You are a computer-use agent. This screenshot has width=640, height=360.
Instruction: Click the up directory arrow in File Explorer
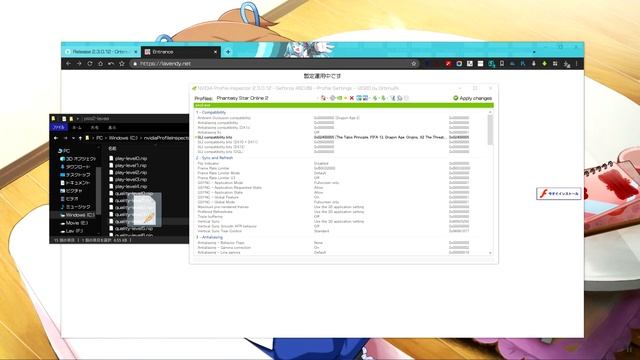tap(80, 138)
